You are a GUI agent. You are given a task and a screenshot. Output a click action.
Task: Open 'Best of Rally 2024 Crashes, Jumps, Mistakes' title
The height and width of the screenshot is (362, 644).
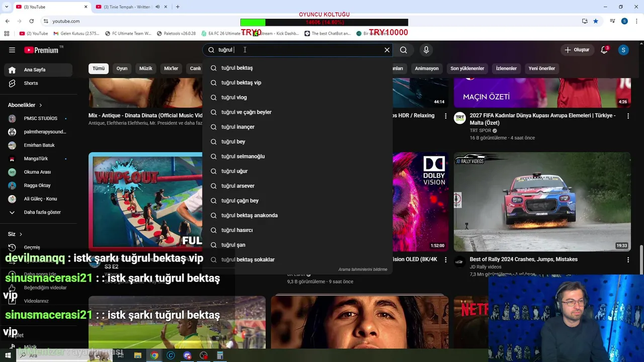(524, 259)
